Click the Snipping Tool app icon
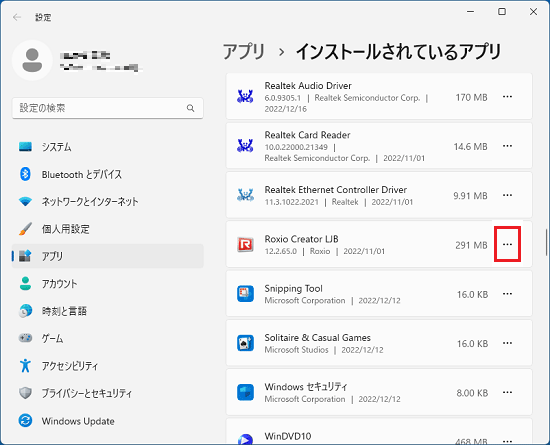Screen dimensions: 550x445 pyautogui.click(x=245, y=294)
